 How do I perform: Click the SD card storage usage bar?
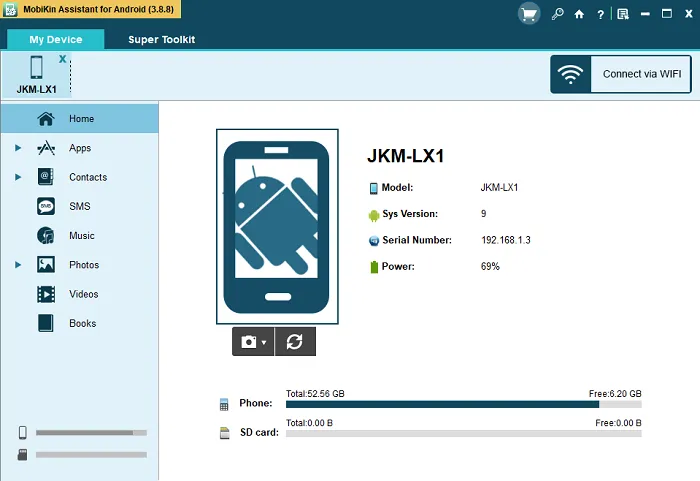pos(463,434)
